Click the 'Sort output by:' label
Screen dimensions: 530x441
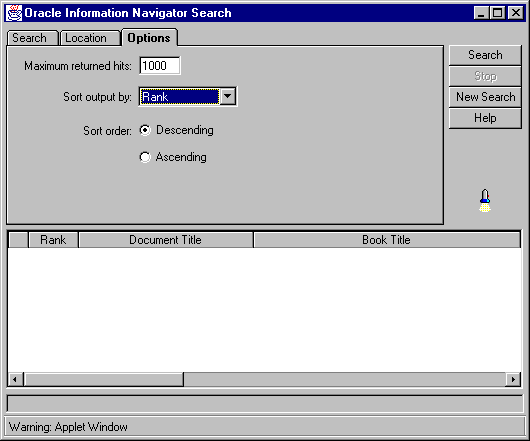coord(97,97)
